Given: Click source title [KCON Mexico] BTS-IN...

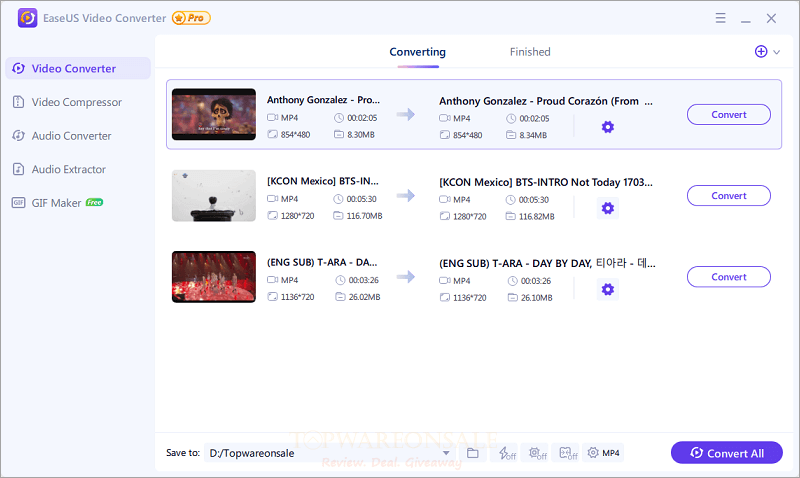Looking at the screenshot, I should 323,181.
